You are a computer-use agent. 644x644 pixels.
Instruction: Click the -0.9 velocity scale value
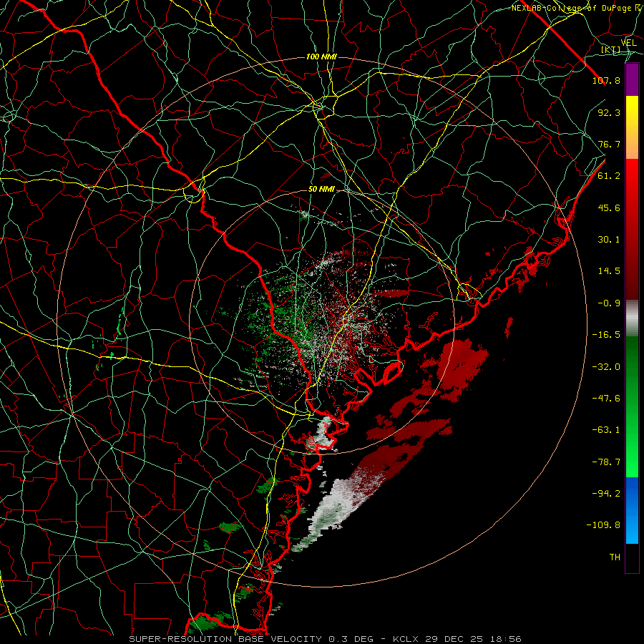[609, 303]
